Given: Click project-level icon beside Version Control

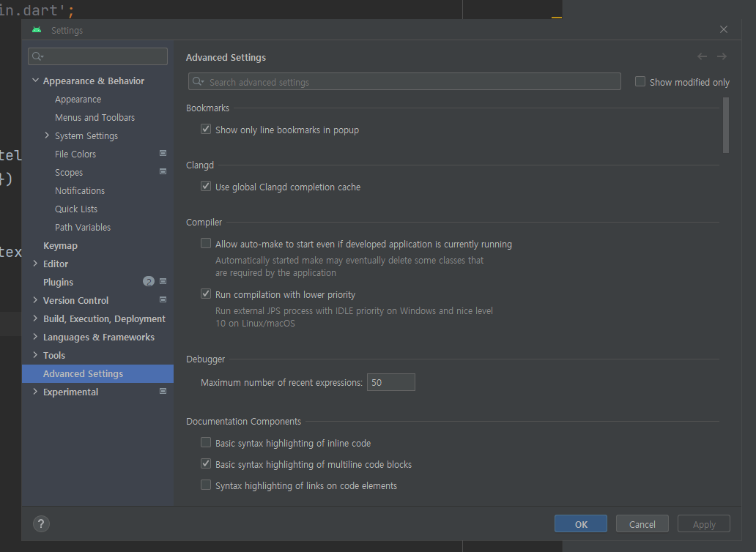Looking at the screenshot, I should coord(163,299).
